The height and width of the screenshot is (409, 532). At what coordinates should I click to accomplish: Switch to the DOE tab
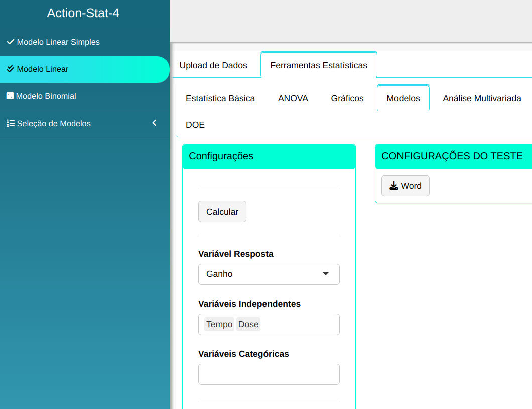[195, 125]
